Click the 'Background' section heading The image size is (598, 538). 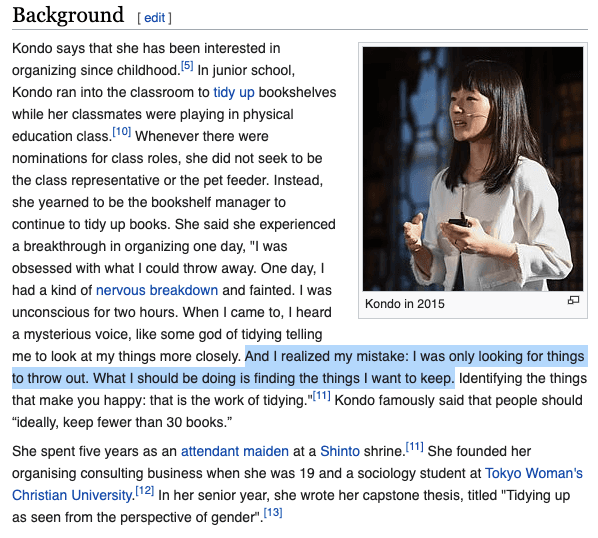(68, 15)
